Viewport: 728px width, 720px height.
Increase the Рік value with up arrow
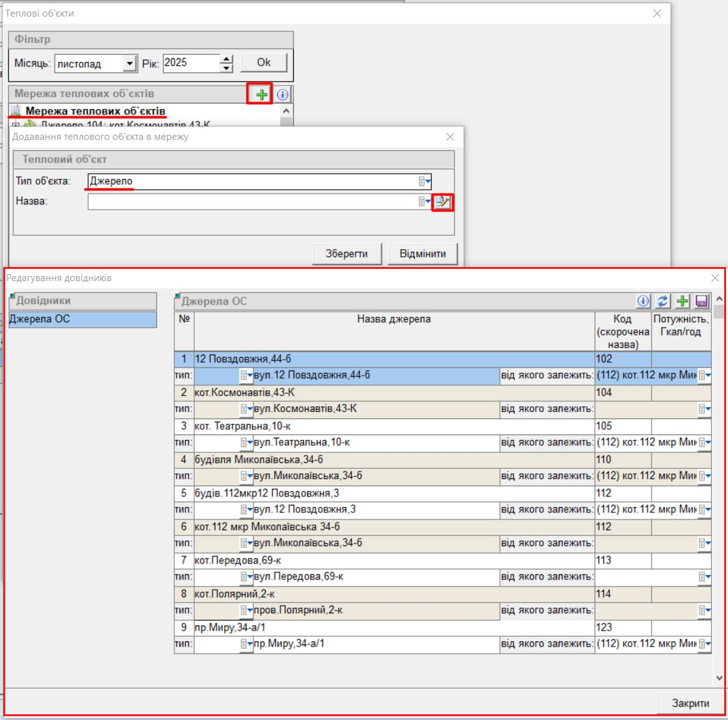pyautogui.click(x=227, y=59)
